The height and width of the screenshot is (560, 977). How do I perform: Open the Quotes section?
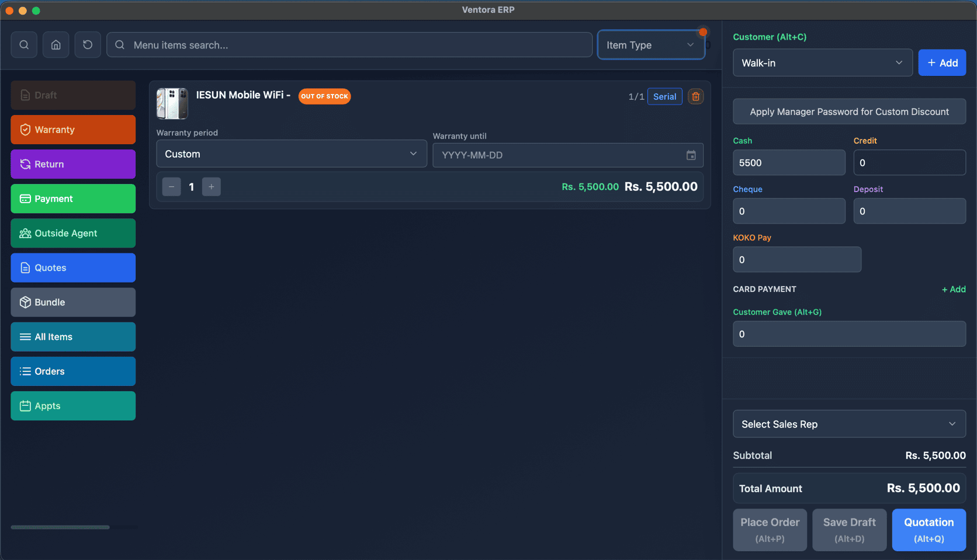click(x=73, y=267)
